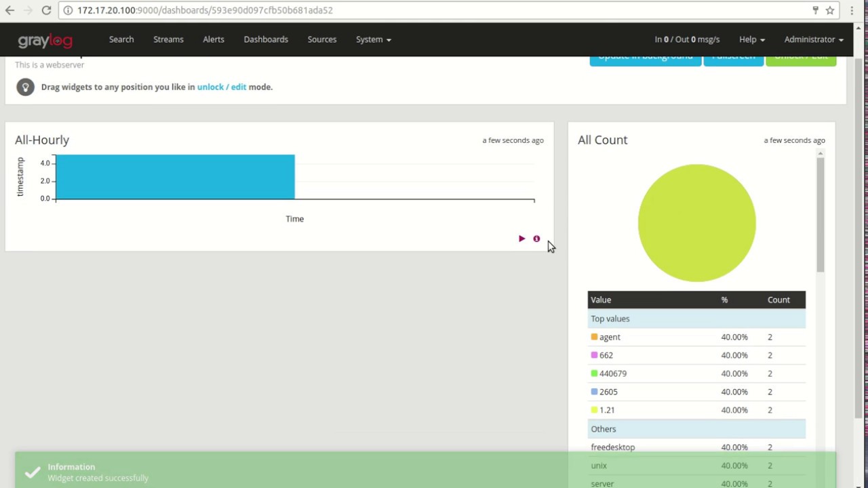Image resolution: width=868 pixels, height=488 pixels.
Task: Click All Count 'a few seconds ago' timestamp
Action: [794, 140]
